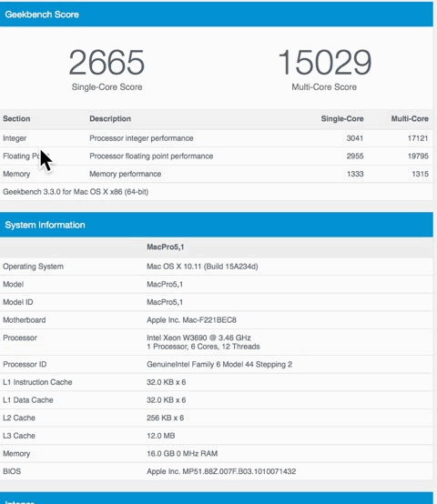Select Integer single-core value 3041

click(x=355, y=138)
